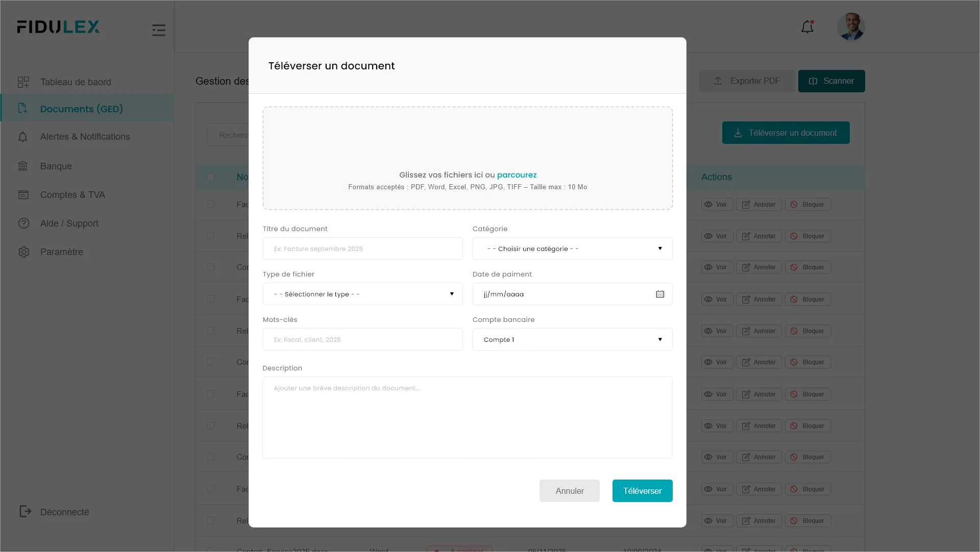Open the Catégorie dropdown

pyautogui.click(x=572, y=249)
